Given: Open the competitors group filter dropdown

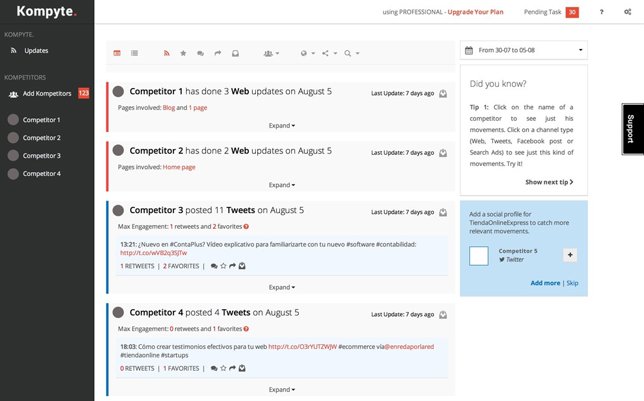Looking at the screenshot, I should 271,53.
